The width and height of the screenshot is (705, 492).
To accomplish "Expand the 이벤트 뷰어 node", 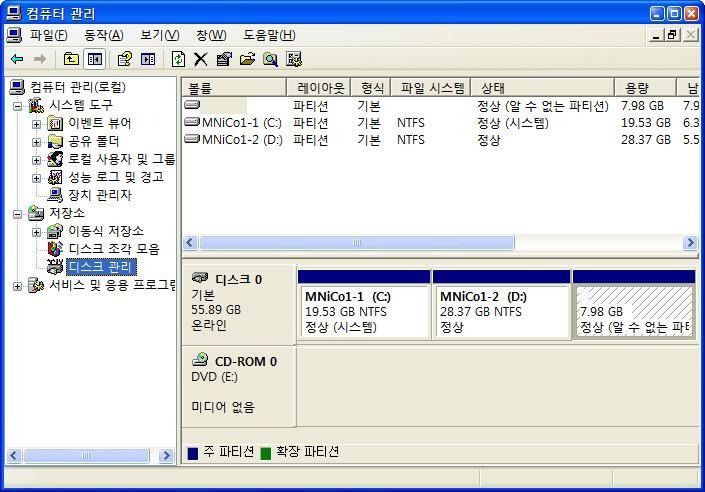I will pos(36,124).
